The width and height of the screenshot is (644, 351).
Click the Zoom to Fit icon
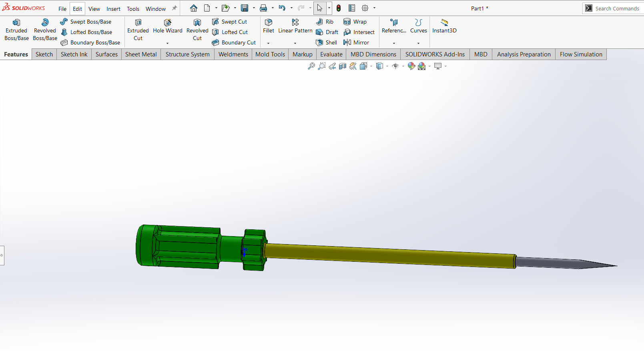[x=311, y=66]
